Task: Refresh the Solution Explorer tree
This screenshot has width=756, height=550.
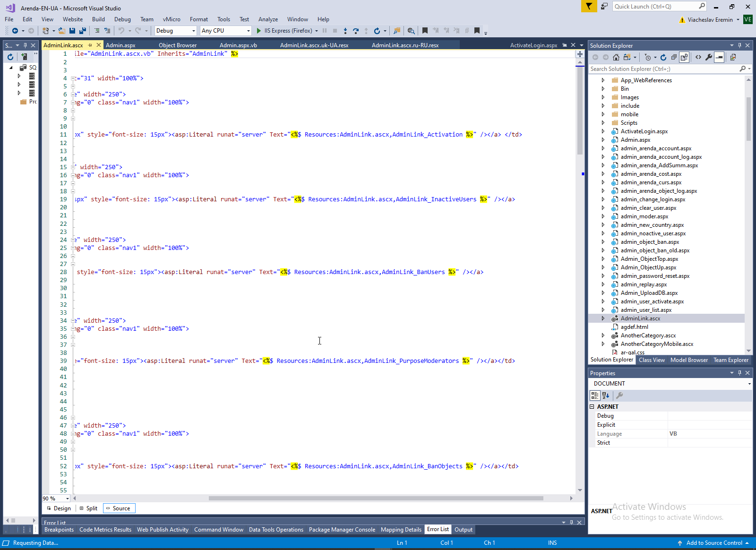Action: pyautogui.click(x=663, y=57)
